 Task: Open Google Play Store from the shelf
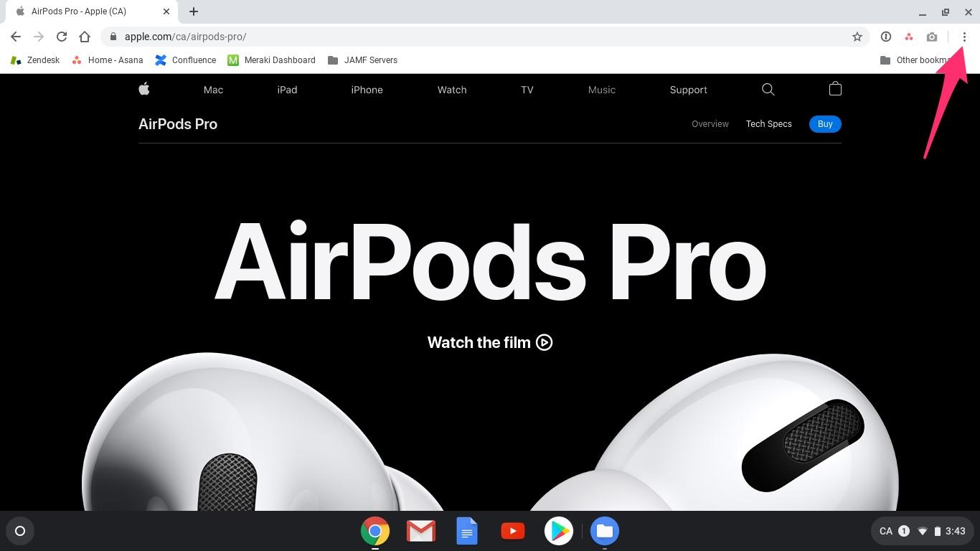pos(559,531)
